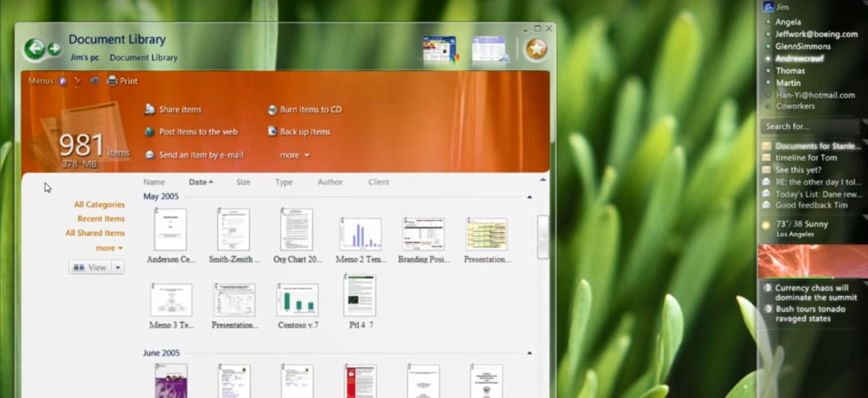Click the red X delete icon in toolbar
This screenshot has height=398, width=868.
pyautogui.click(x=78, y=81)
